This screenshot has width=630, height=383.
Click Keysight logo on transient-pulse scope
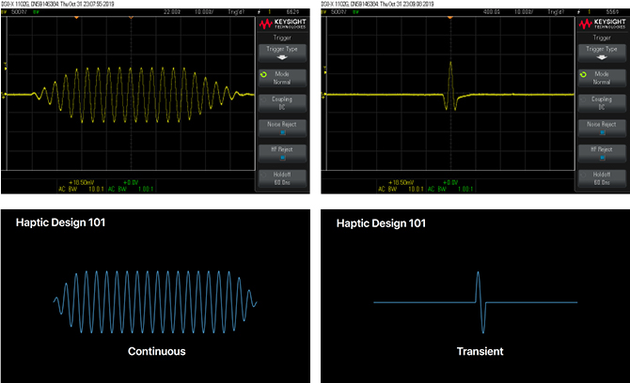[x=602, y=24]
